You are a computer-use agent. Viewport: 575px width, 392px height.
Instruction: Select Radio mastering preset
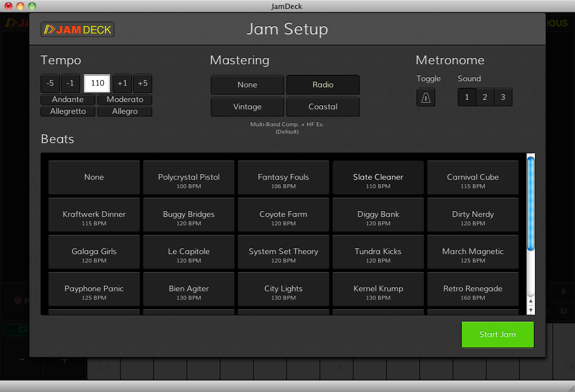pos(322,84)
